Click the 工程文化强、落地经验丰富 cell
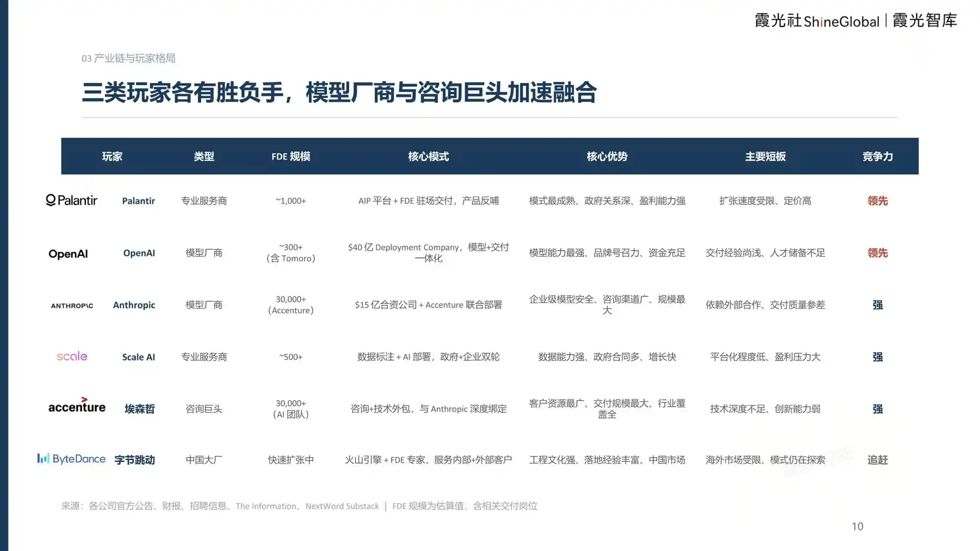This screenshot has width=980, height=551. [607, 460]
